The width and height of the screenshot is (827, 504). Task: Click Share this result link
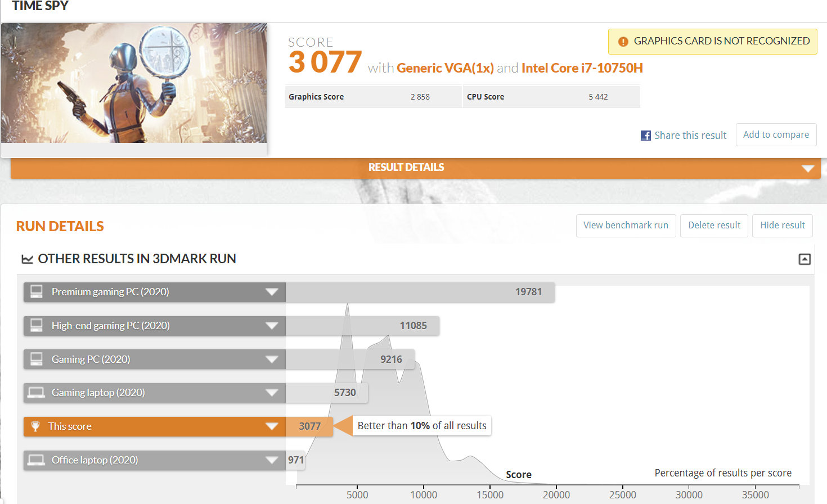tap(690, 136)
